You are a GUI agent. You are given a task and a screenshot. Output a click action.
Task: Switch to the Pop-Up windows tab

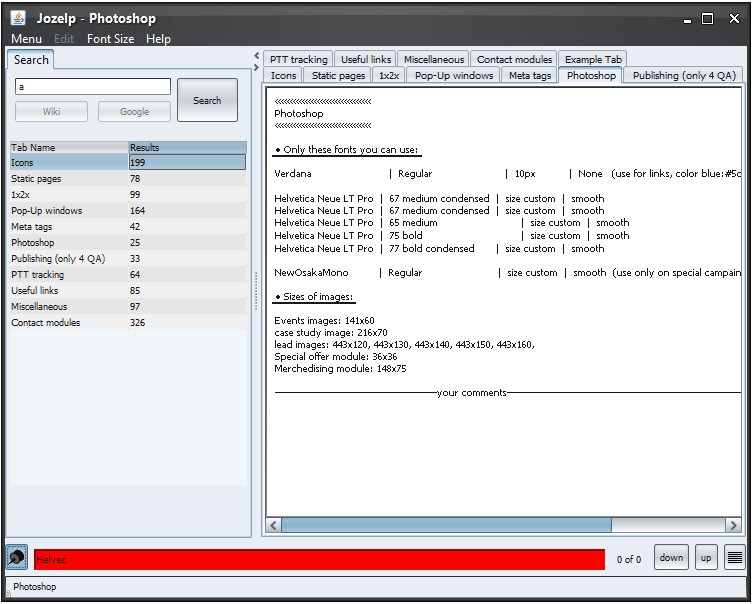pyautogui.click(x=454, y=76)
